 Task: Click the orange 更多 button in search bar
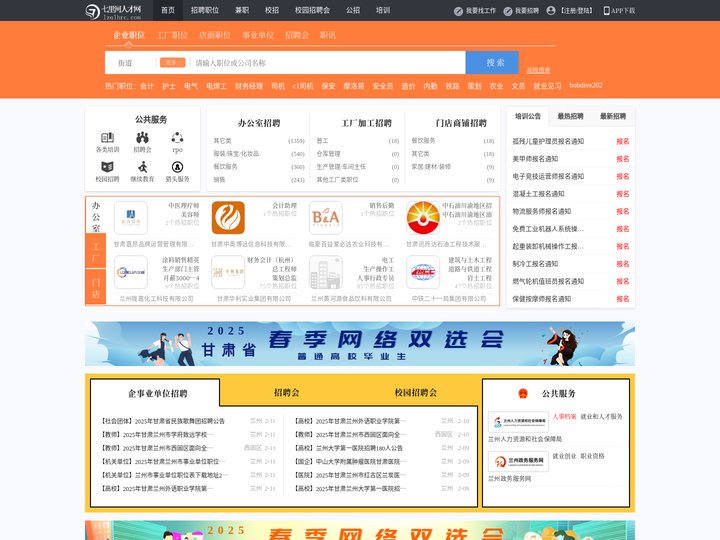[x=173, y=62]
